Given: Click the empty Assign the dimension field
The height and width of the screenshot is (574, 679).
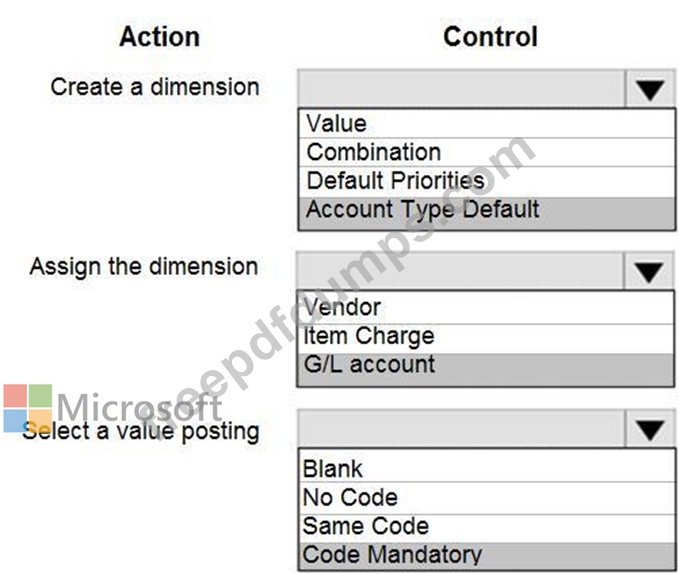Looking at the screenshot, I should pos(460,270).
